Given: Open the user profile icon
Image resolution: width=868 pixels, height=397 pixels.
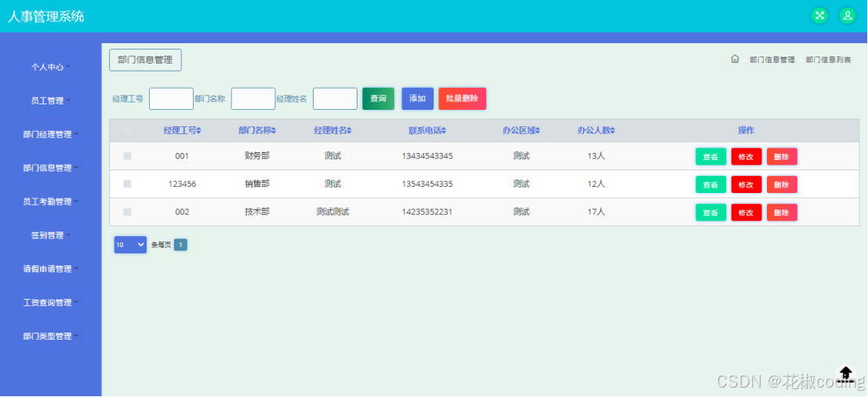Looking at the screenshot, I should [x=848, y=16].
